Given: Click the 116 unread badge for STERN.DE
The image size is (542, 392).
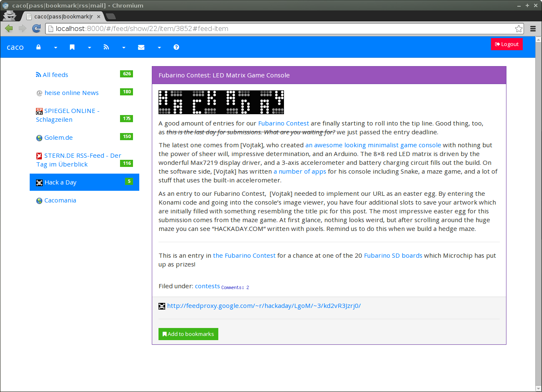Looking at the screenshot, I should pyautogui.click(x=127, y=163).
